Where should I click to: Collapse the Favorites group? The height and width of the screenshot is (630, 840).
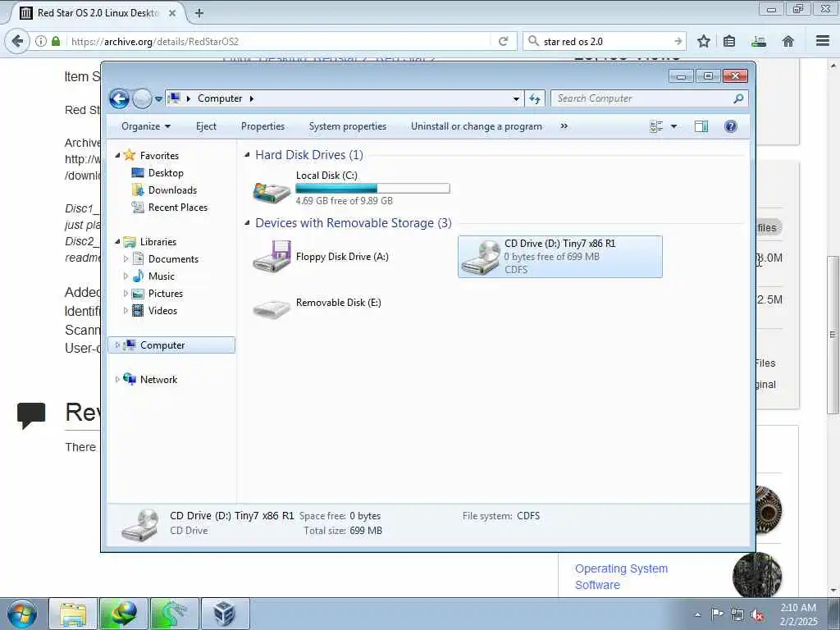(117, 155)
